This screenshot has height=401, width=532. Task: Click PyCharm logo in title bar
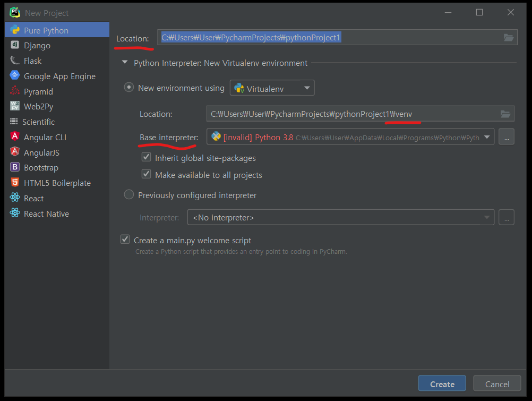14,13
